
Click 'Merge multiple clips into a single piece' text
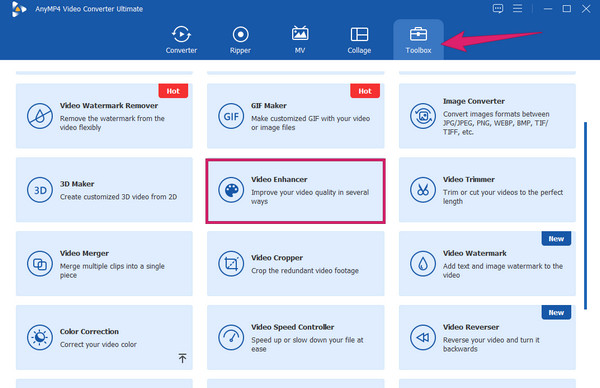click(112, 271)
